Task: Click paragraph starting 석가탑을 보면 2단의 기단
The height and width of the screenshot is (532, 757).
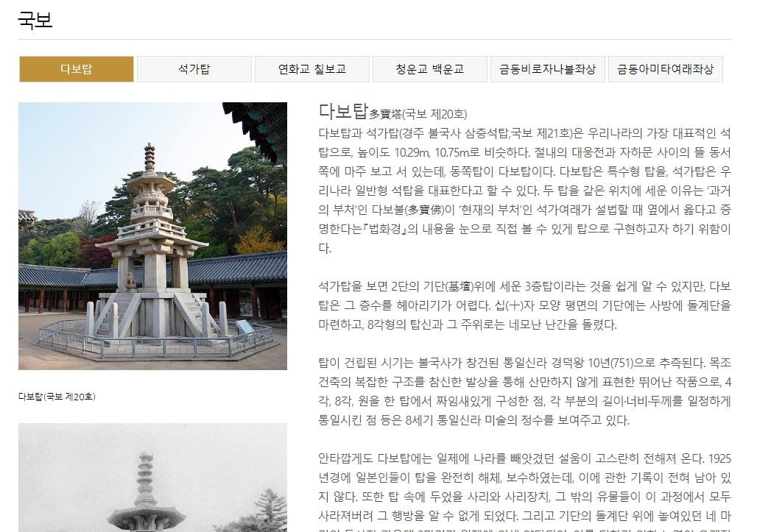Action: click(x=524, y=305)
